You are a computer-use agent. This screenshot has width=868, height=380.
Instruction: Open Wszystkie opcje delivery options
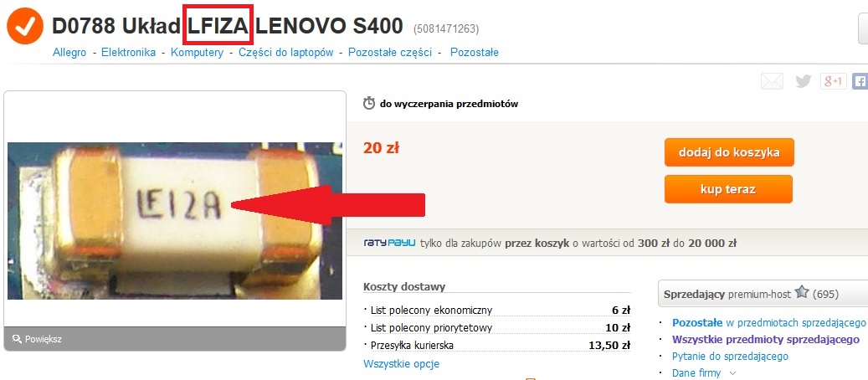(401, 364)
